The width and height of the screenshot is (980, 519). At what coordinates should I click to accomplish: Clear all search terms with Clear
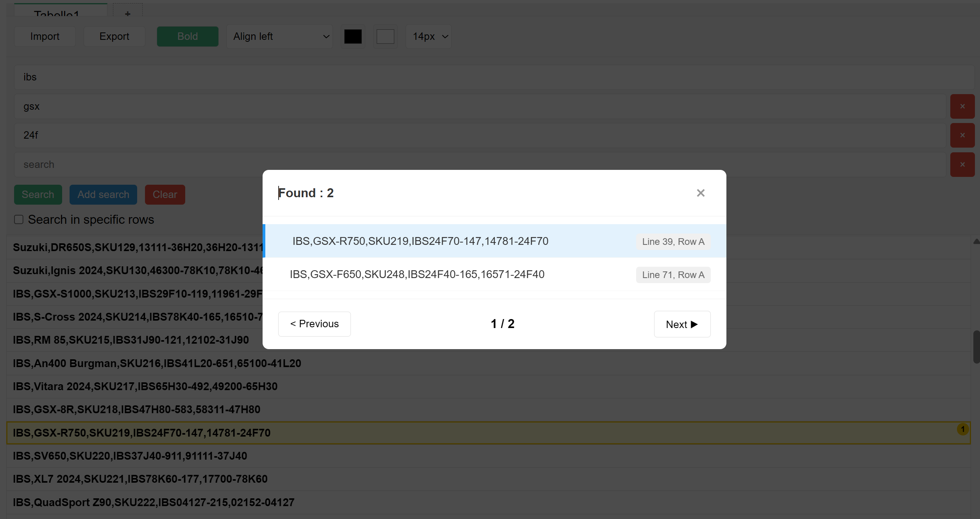[165, 194]
